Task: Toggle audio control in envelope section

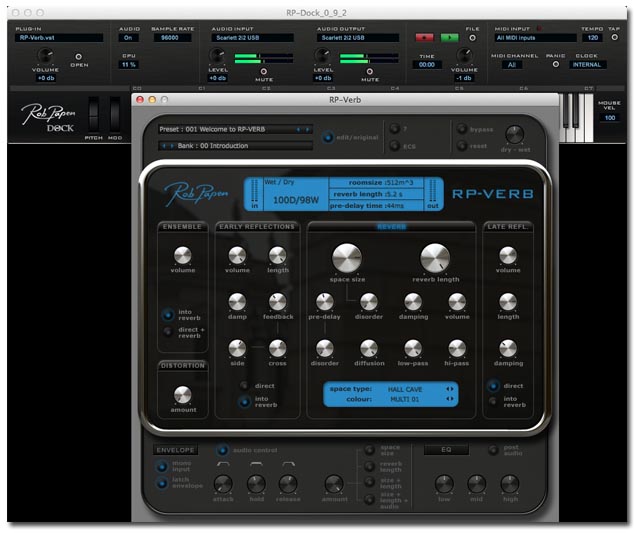Action: [222, 450]
